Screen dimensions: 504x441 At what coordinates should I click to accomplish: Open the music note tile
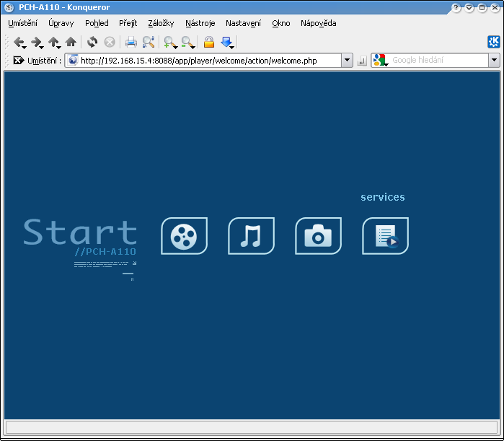(251, 236)
